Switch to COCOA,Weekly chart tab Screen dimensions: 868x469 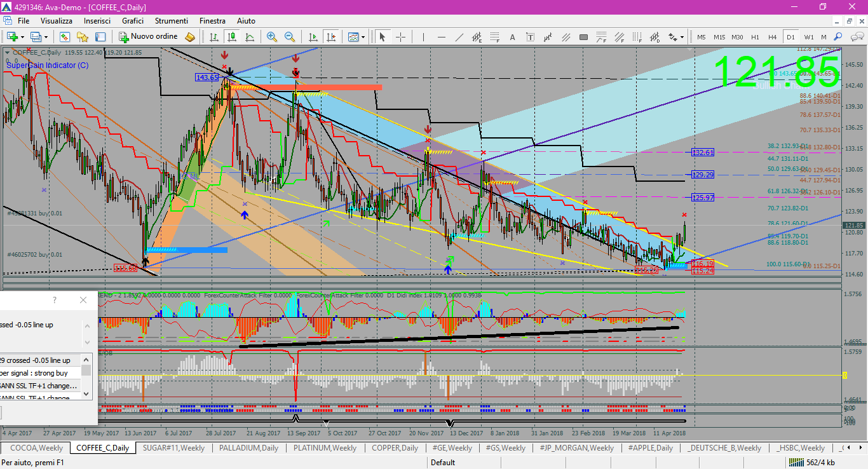(x=36, y=448)
